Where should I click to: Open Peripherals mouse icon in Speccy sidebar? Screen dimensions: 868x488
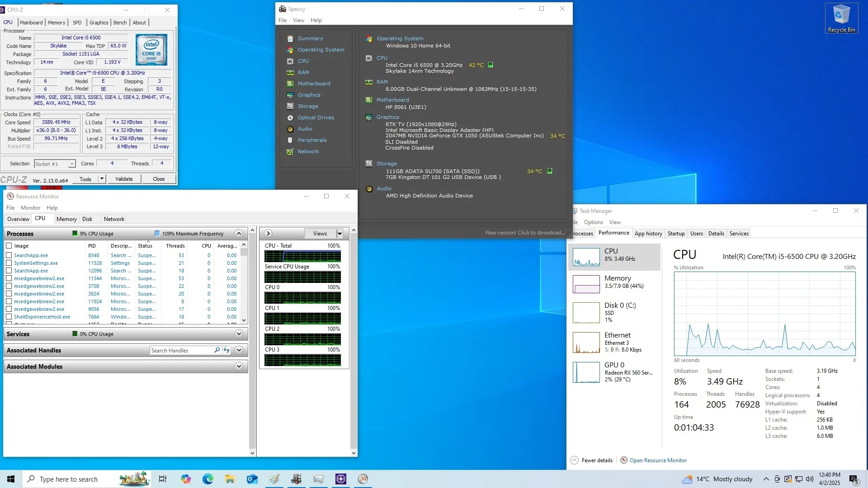pos(290,140)
